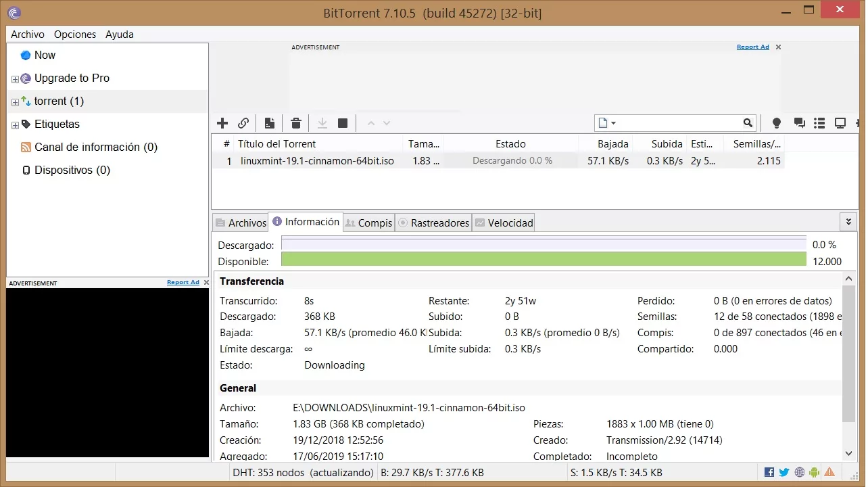The height and width of the screenshot is (487, 868).
Task: Click the warning triangle status icon
Action: point(829,473)
